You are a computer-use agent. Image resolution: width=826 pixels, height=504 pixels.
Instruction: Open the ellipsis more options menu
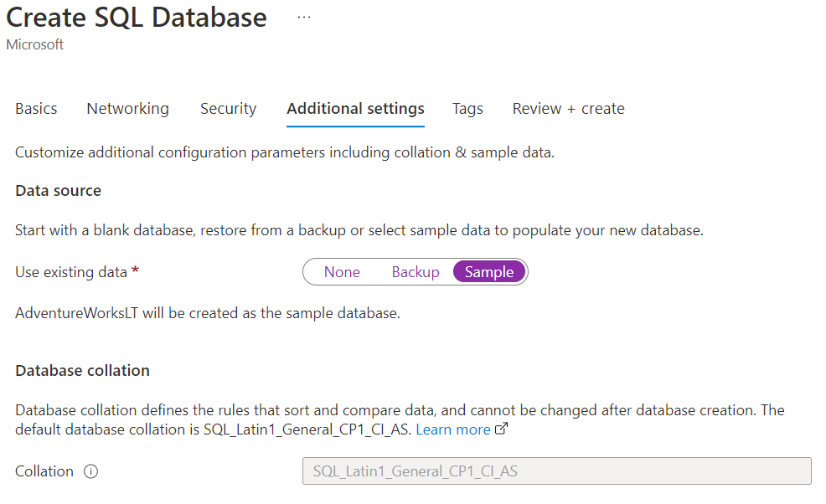click(x=304, y=18)
